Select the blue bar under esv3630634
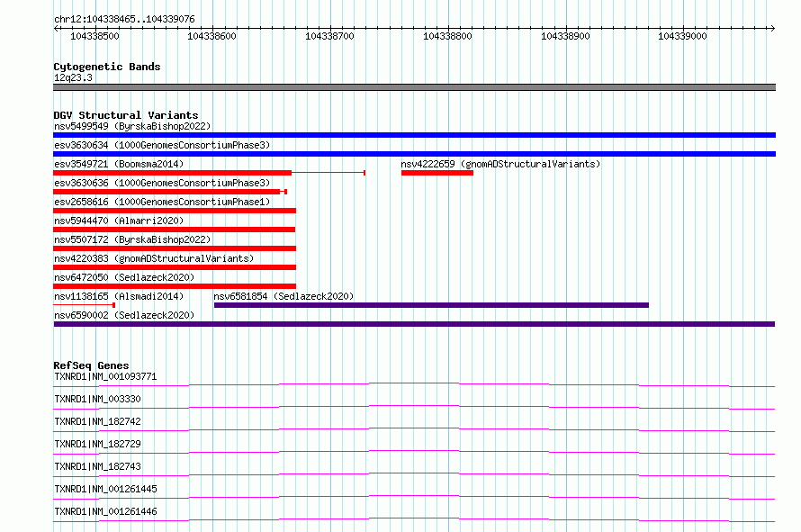The image size is (801, 532). 414,154
